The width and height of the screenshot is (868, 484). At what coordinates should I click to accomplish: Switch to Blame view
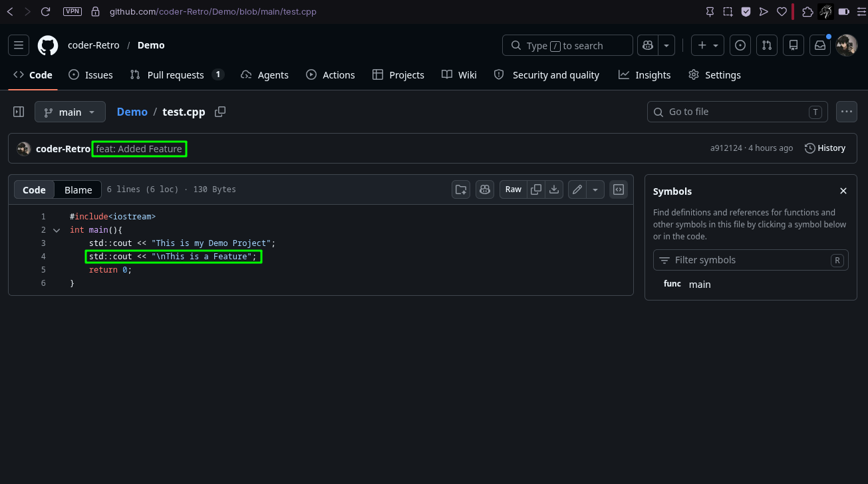click(78, 190)
